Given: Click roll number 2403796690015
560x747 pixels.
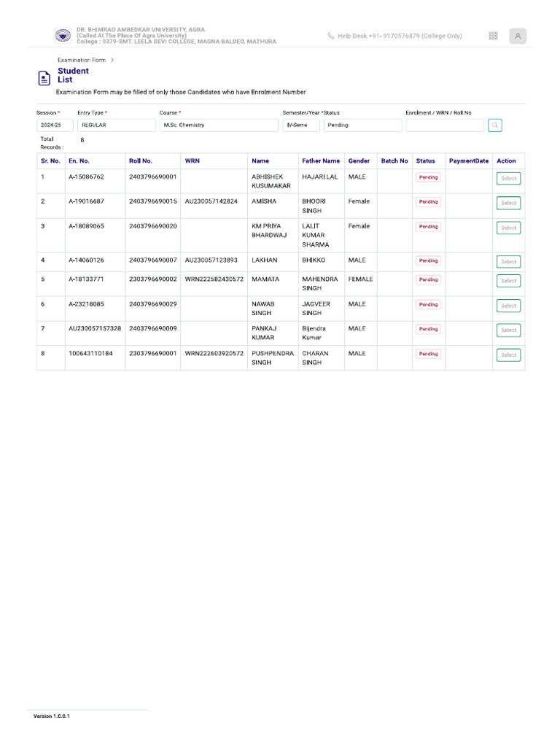Looking at the screenshot, I should point(153,201).
